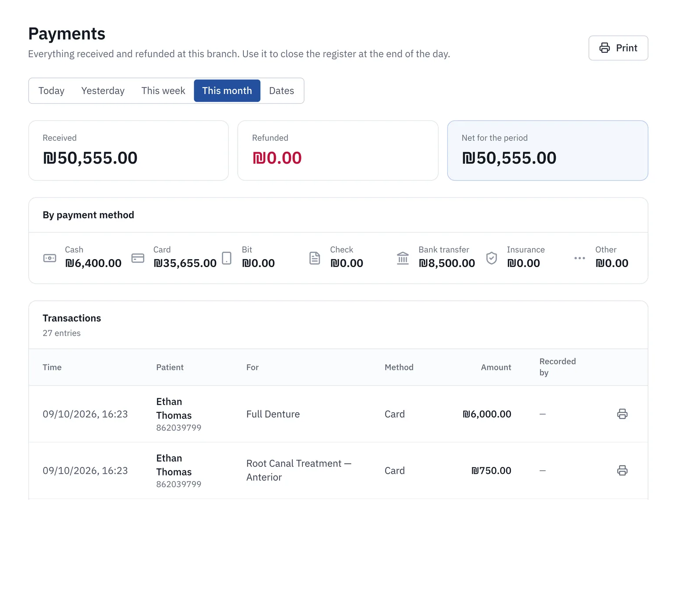Click the Net for the period card
This screenshot has width=676, height=616.
(x=547, y=150)
